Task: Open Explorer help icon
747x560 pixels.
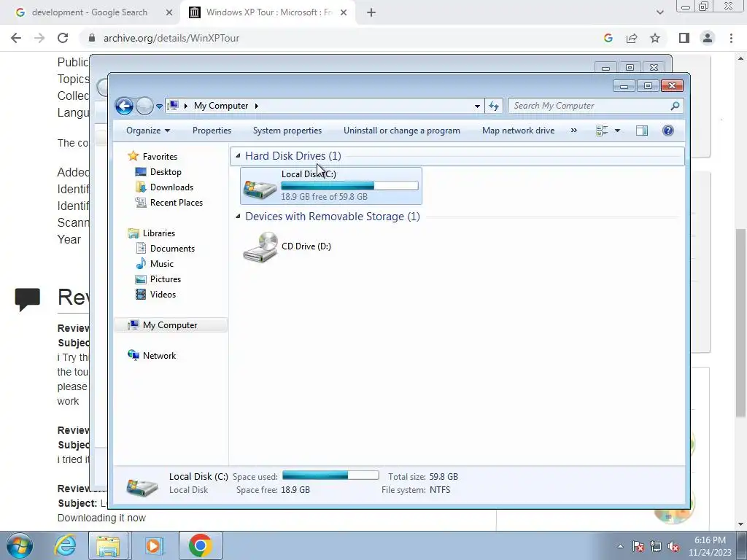Action: coord(668,131)
